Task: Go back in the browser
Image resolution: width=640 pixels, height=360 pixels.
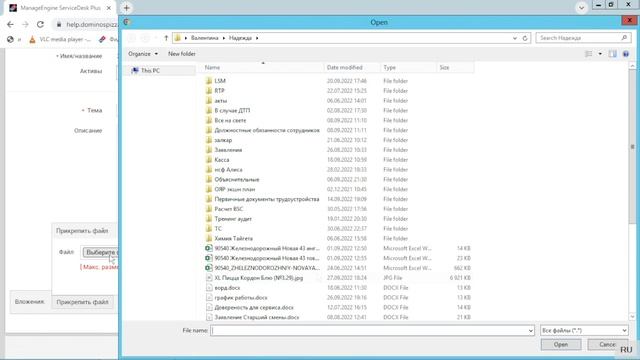Action: 10,24
